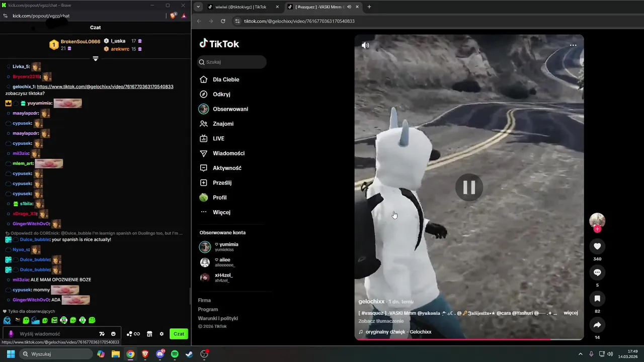Follow creator via the red plus badge
Viewport: 644px width, 362px height.
pos(597,229)
